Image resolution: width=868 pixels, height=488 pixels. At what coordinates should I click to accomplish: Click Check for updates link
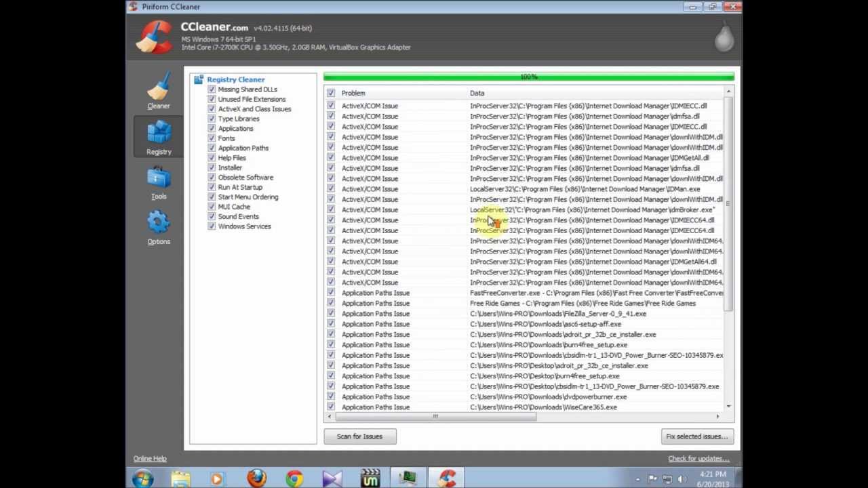click(698, 459)
